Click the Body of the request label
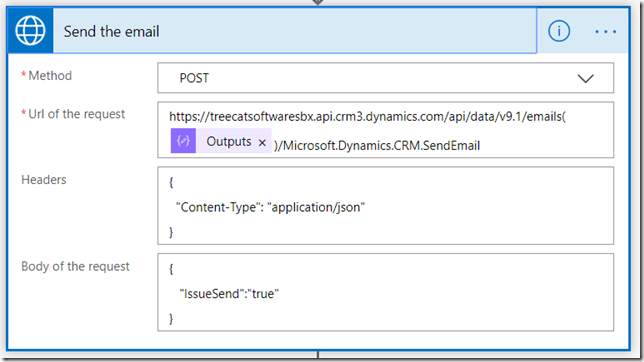This screenshot has height=362, width=644. [75, 266]
